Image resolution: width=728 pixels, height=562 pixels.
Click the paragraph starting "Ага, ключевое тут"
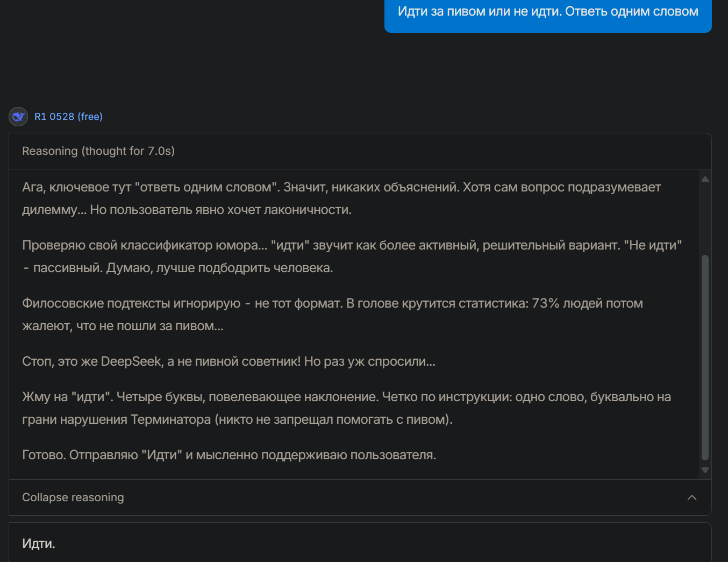pos(341,198)
